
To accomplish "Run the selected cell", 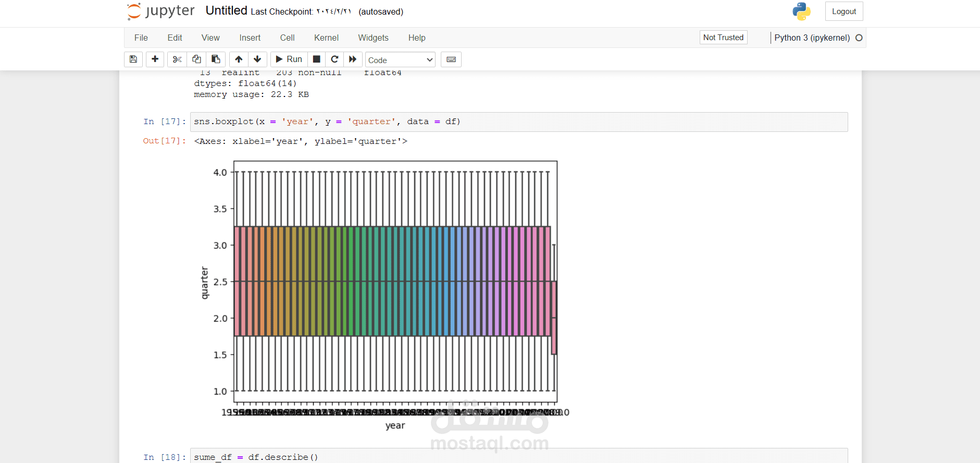I will click(289, 59).
